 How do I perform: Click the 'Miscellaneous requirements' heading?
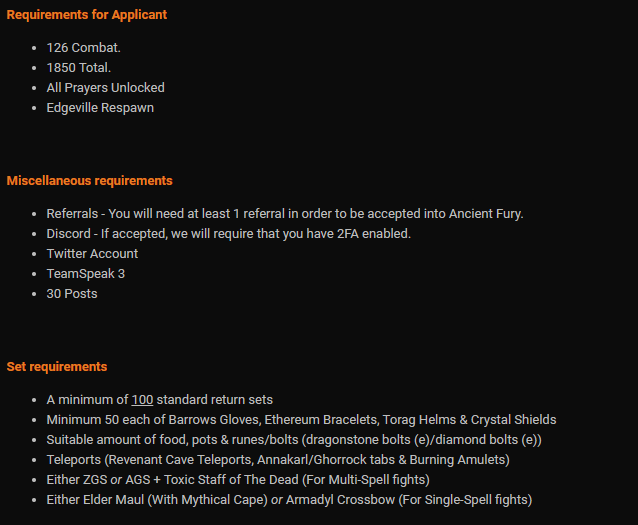(90, 181)
